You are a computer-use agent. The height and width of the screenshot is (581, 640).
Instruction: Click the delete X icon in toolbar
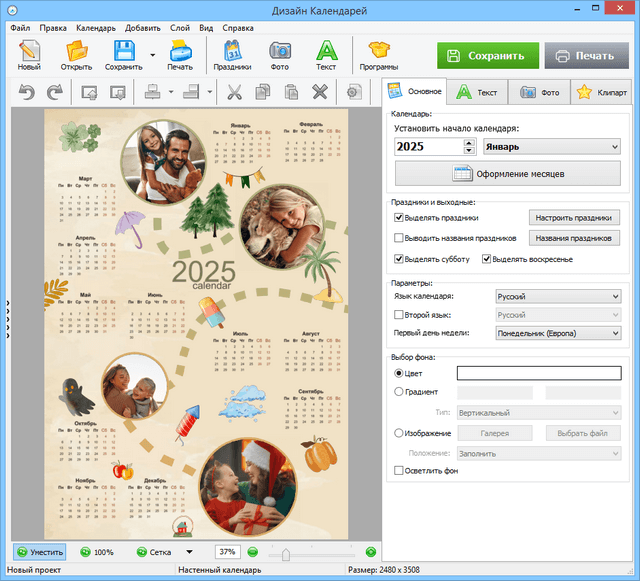320,93
